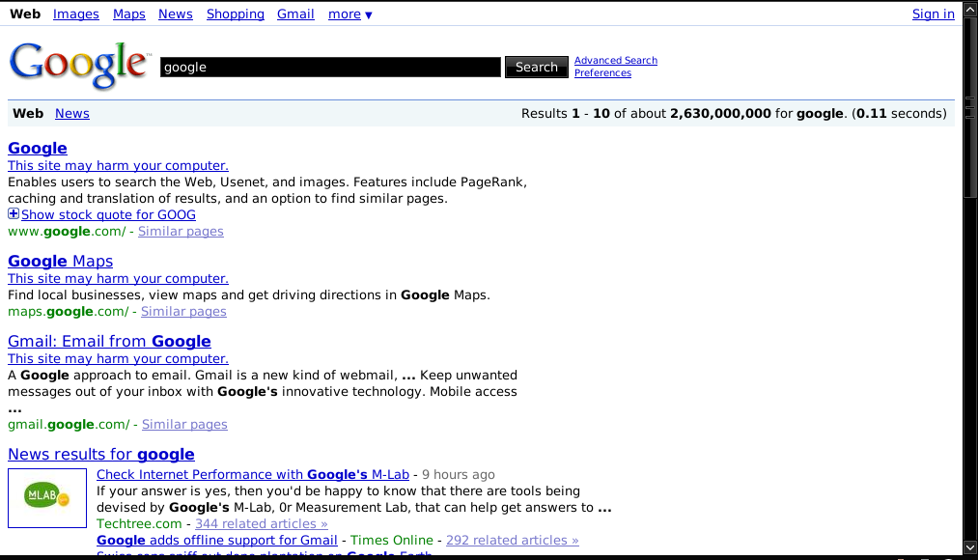The height and width of the screenshot is (560, 978).
Task: View the 292 related articles link
Action: point(512,540)
